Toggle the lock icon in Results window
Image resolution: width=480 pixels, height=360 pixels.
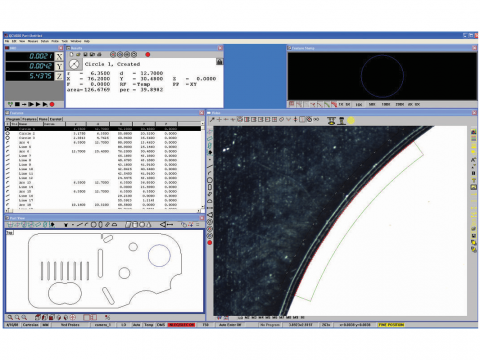(x=219, y=62)
